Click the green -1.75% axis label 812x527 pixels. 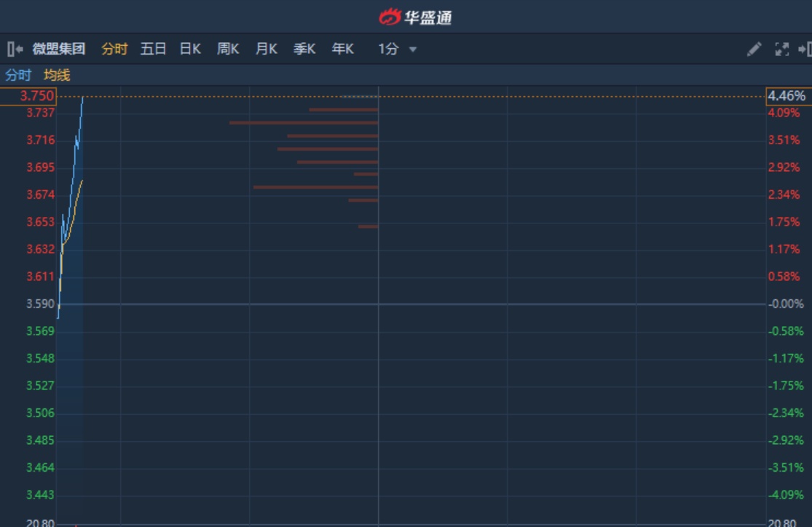786,386
